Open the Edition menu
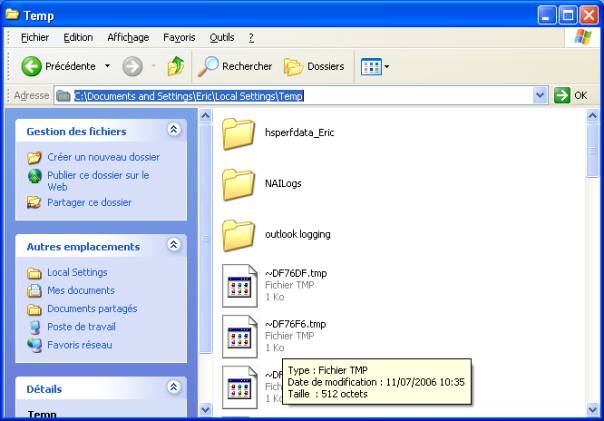The height and width of the screenshot is (421, 604). pyautogui.click(x=78, y=37)
